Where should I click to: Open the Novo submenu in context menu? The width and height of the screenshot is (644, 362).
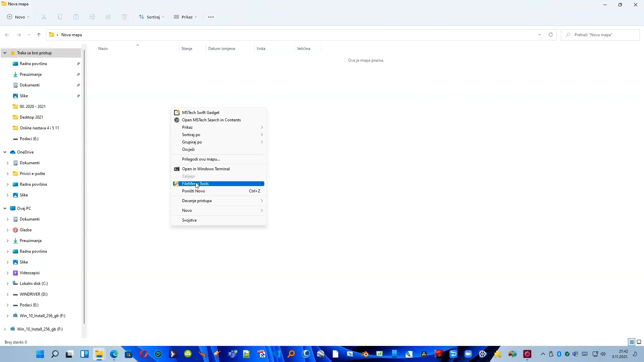pos(187,210)
